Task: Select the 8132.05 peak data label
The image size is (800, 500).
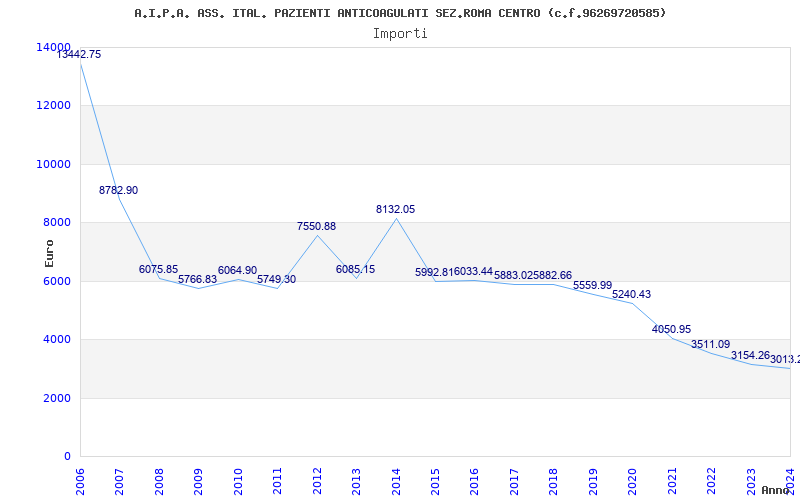Action: 395,209
